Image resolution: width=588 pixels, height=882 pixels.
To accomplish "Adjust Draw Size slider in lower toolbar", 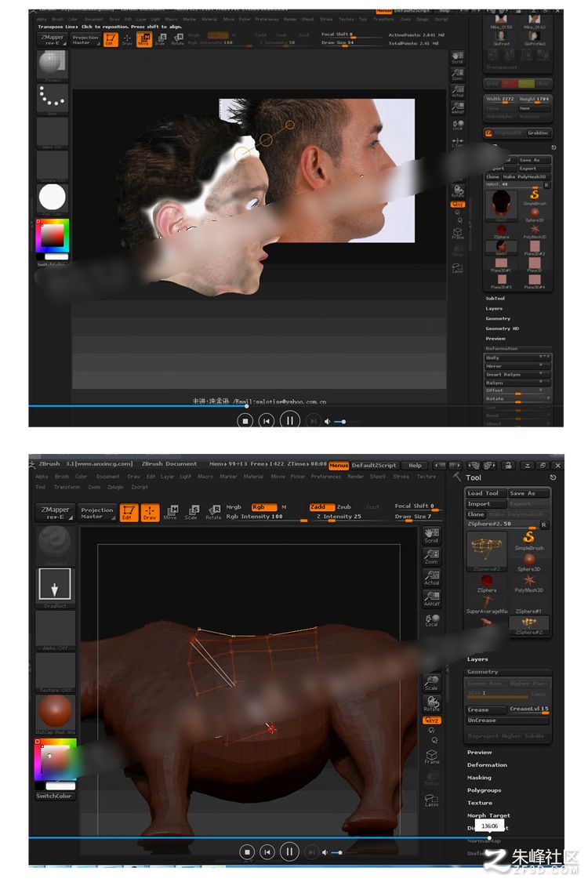I will tap(416, 517).
